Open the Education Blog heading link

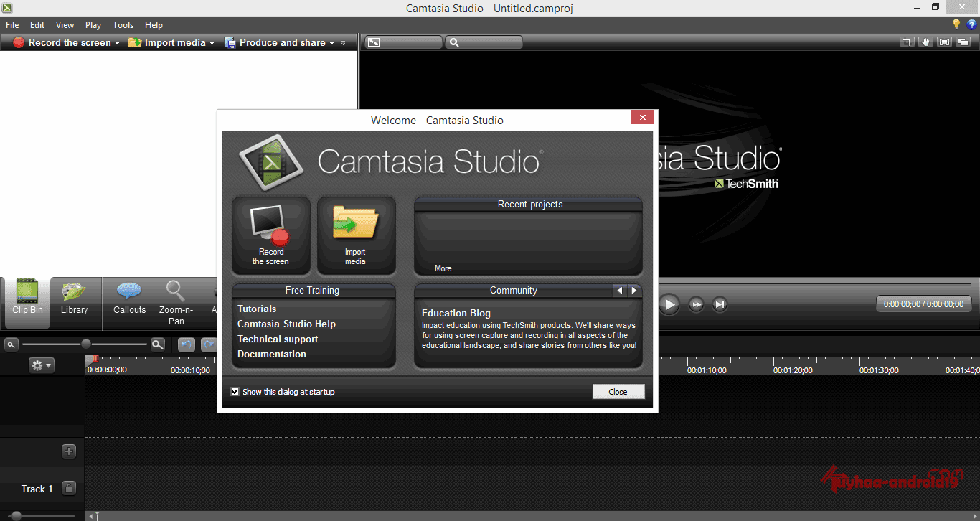pyautogui.click(x=456, y=313)
